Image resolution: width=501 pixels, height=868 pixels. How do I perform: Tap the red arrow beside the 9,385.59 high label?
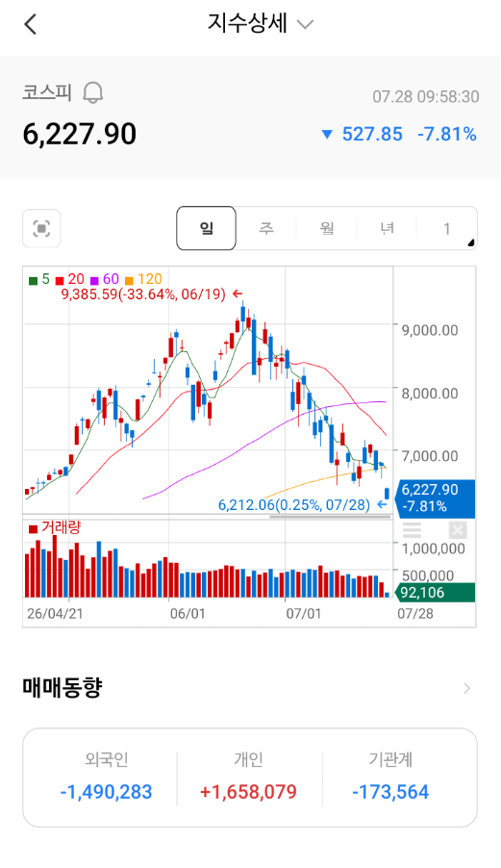coord(238,294)
